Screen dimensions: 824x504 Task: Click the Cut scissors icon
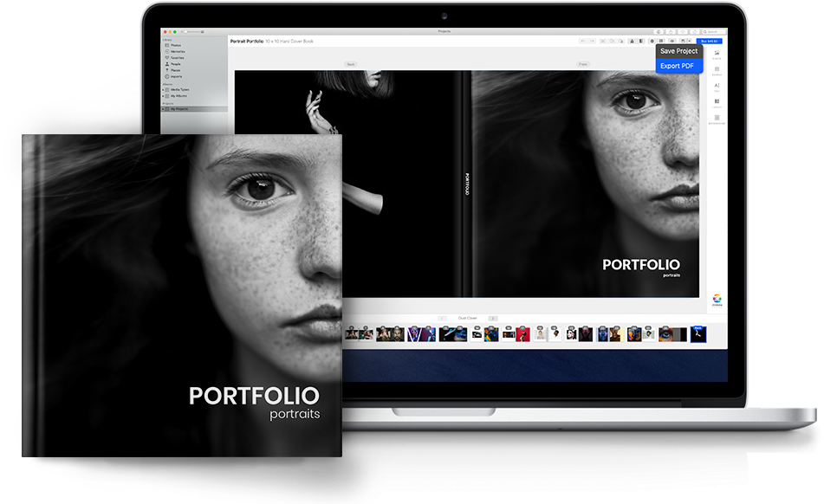coord(602,41)
